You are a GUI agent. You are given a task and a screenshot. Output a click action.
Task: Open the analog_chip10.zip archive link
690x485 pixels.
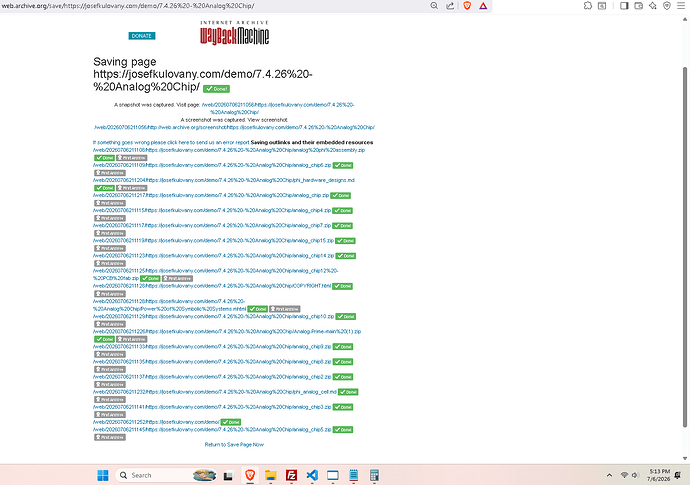point(213,316)
